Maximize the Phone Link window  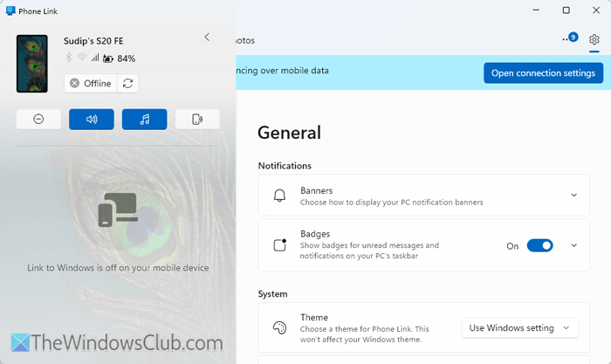(x=566, y=10)
